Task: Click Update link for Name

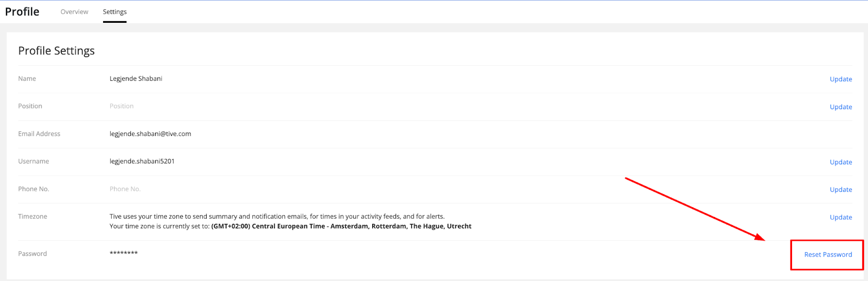Action: [x=840, y=79]
